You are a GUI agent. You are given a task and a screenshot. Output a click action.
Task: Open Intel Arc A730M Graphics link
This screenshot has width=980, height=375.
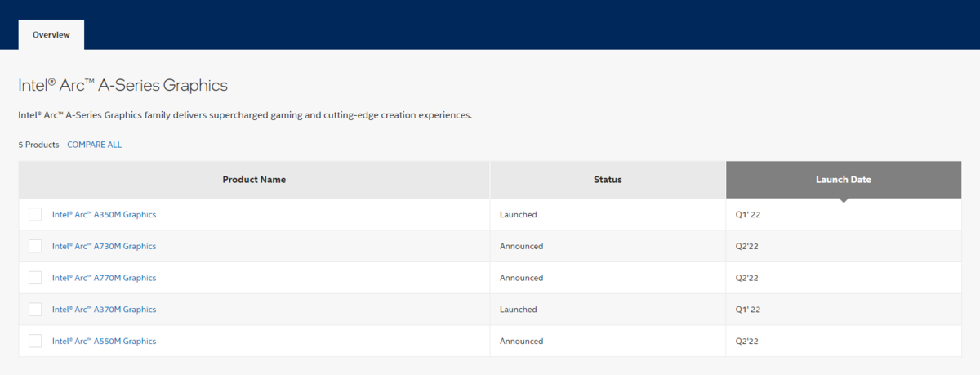pyautogui.click(x=104, y=246)
